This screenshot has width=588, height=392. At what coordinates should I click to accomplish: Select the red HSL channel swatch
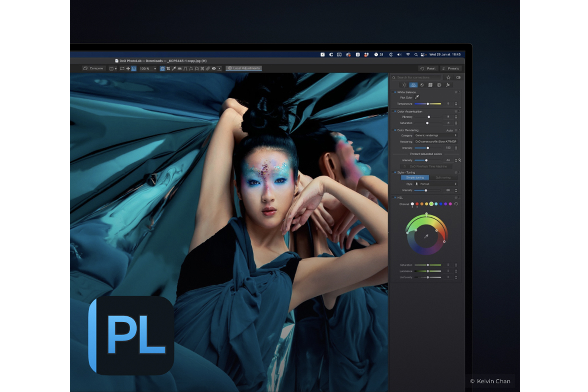pos(417,204)
